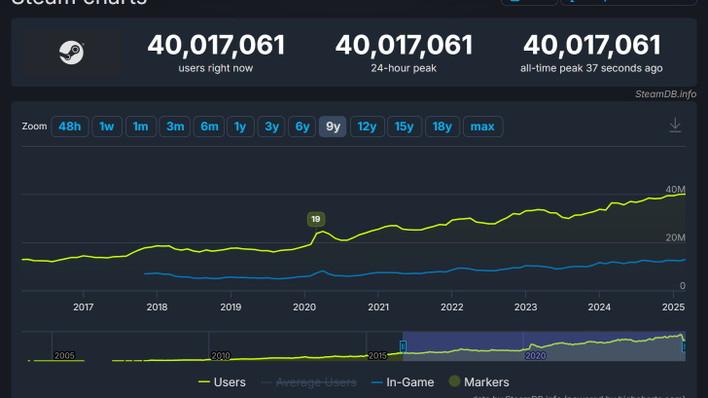Switch zoom to 6m
Viewport: 708px width, 398px height.
coord(209,126)
